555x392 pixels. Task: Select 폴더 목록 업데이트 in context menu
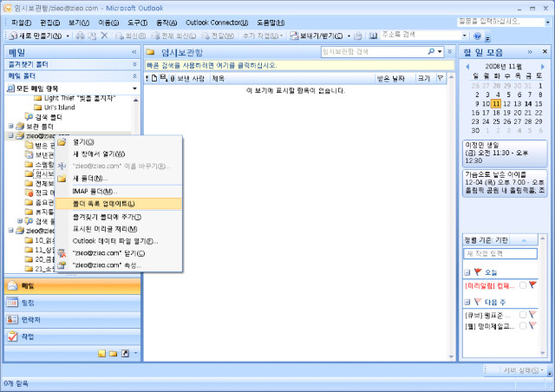(119, 204)
